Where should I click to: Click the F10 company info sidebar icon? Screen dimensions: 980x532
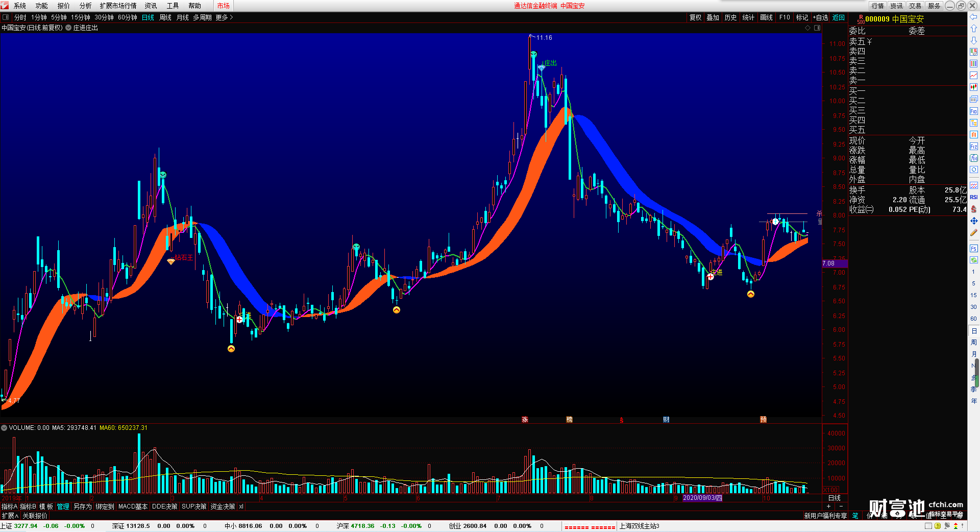(973, 111)
